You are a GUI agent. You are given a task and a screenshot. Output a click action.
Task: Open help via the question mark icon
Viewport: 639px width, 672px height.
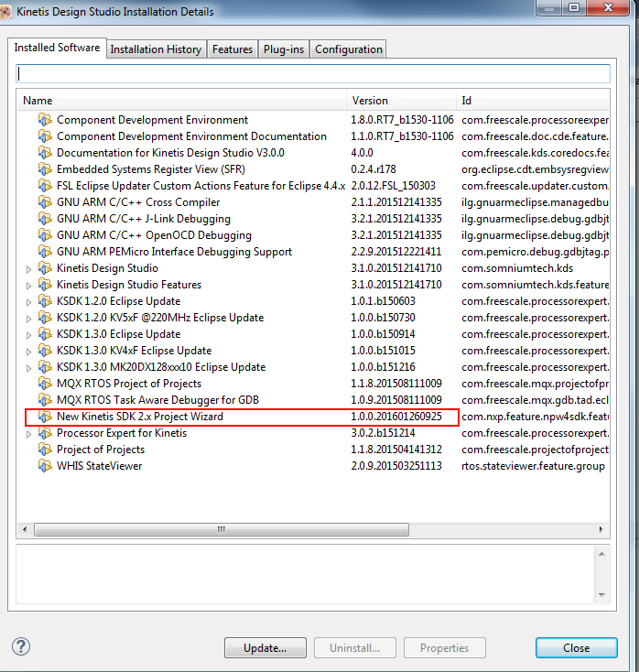[x=20, y=646]
